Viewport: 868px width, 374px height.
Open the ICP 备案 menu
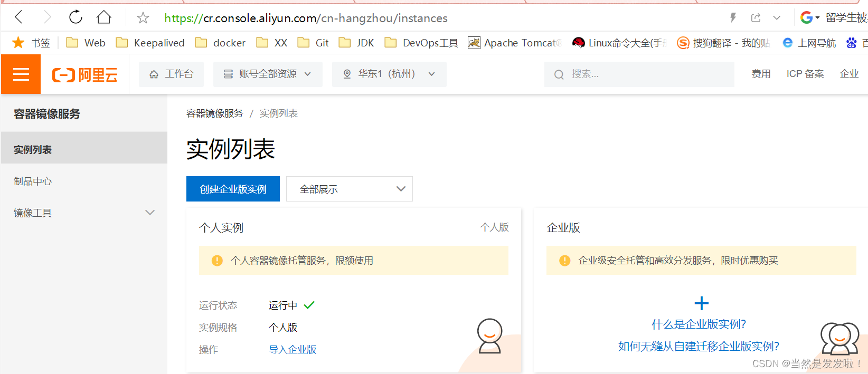[805, 74]
